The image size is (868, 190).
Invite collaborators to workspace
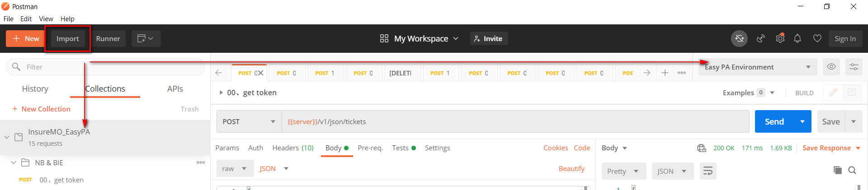click(489, 39)
